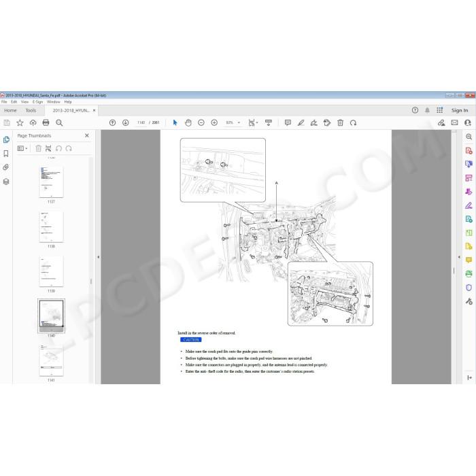This screenshot has width=476, height=476.
Task: Open the notifications bell
Action: click(x=427, y=110)
